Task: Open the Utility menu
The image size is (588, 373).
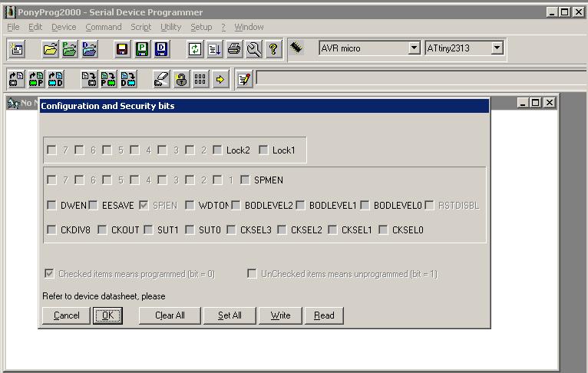Action: click(x=171, y=27)
